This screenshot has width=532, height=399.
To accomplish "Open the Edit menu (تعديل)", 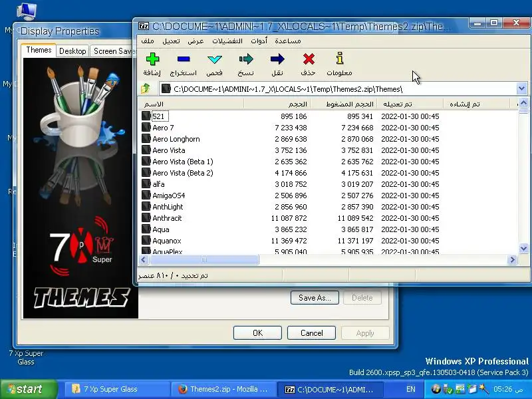I will [x=171, y=41].
